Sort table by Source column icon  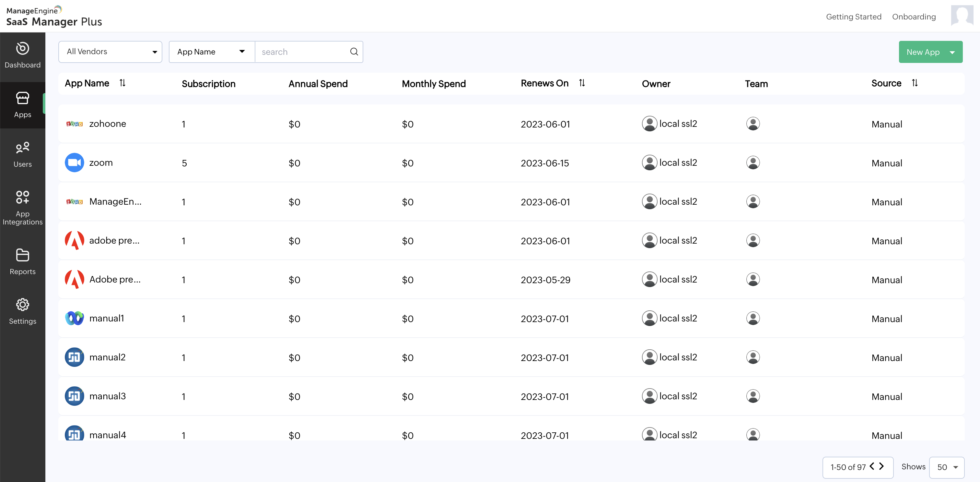coord(915,83)
